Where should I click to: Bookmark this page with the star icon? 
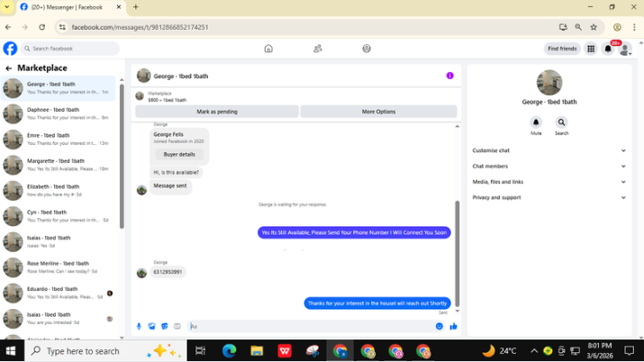coord(594,27)
